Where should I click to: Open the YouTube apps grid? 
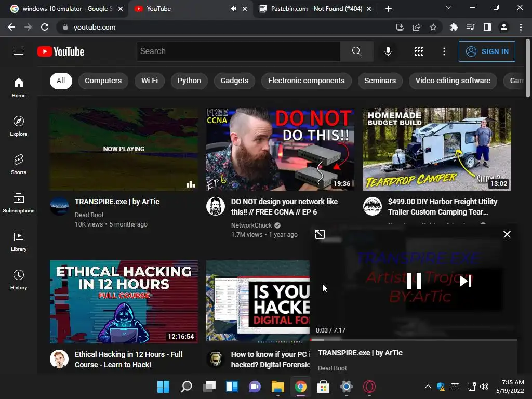(x=419, y=51)
